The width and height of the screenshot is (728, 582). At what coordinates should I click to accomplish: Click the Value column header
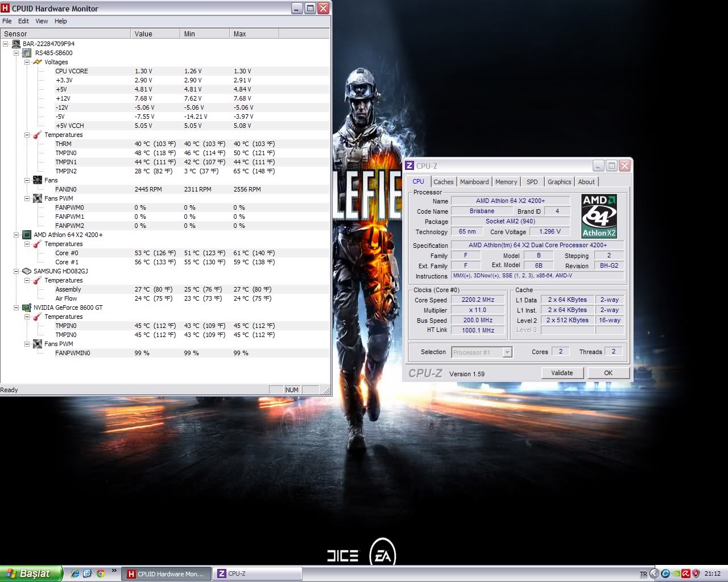click(x=155, y=34)
